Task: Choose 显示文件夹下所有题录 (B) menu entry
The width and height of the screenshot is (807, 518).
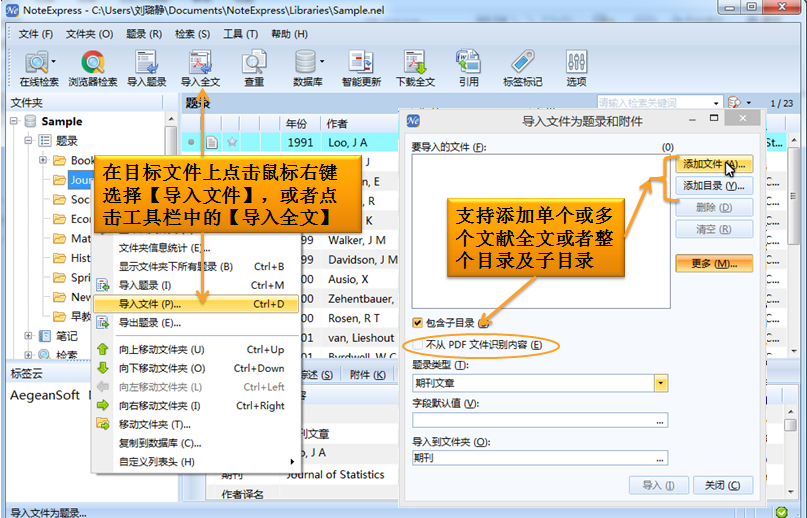Action: 196,267
